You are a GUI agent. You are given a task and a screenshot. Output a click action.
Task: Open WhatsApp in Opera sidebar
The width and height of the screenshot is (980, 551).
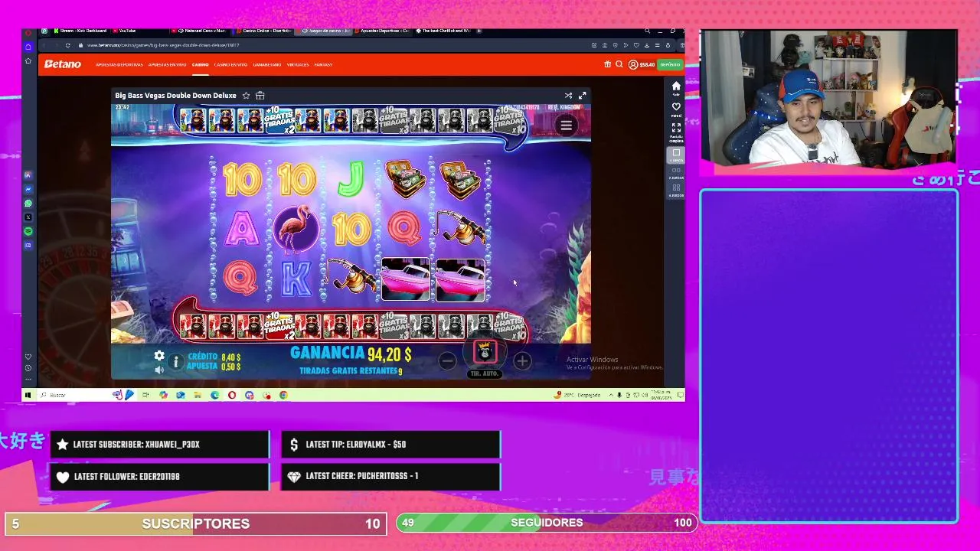point(28,204)
